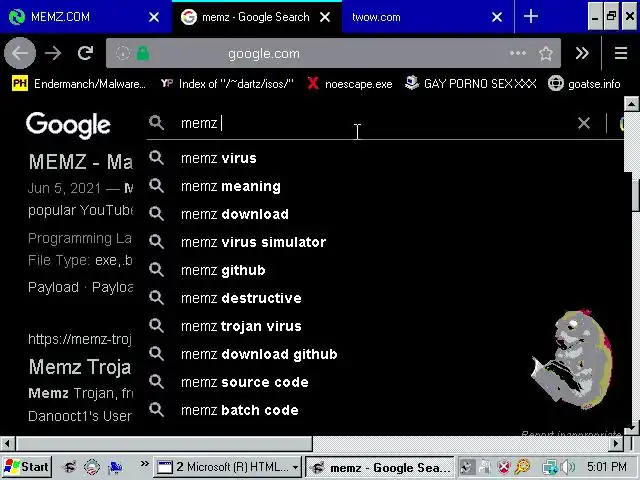
Task: Go forward with the forward arrow button
Action: [53, 53]
